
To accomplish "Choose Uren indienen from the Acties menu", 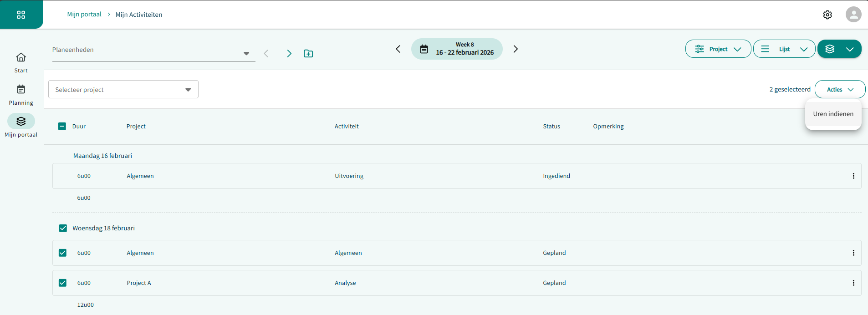I will (x=833, y=114).
